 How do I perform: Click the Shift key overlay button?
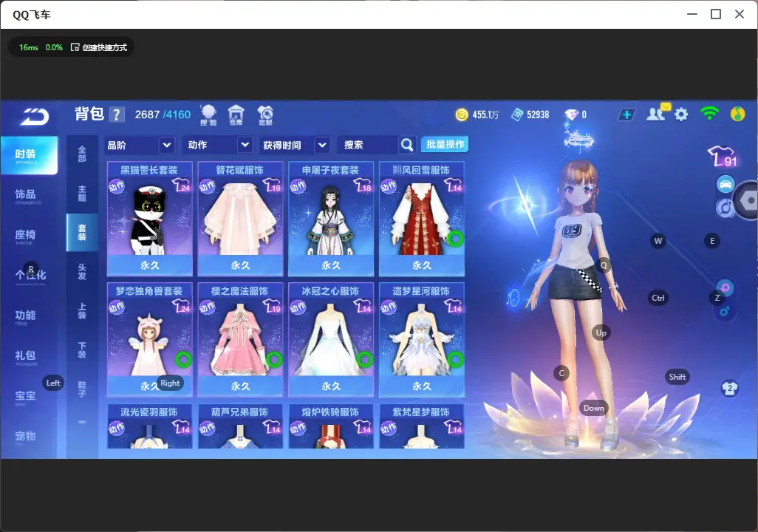click(677, 377)
